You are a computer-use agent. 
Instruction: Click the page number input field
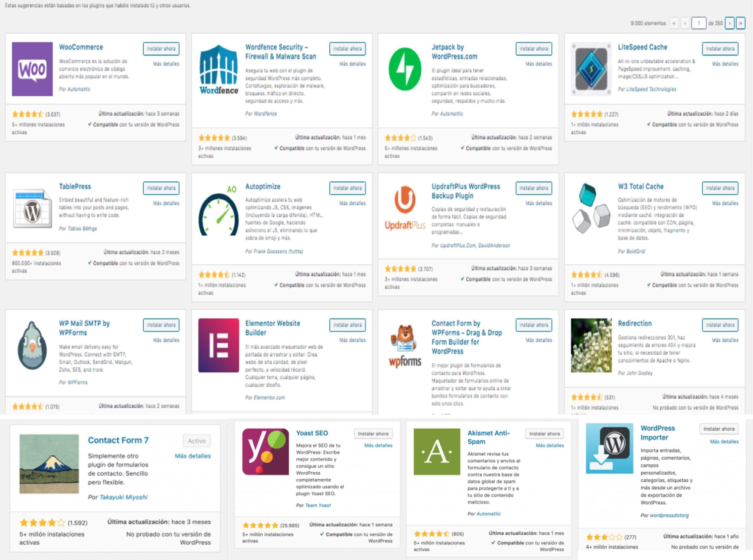pyautogui.click(x=699, y=24)
